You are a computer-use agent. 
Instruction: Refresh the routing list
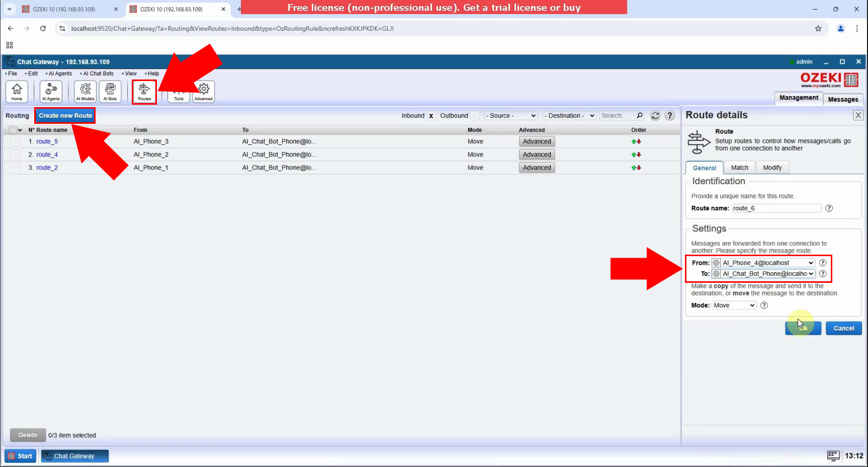[655, 116]
